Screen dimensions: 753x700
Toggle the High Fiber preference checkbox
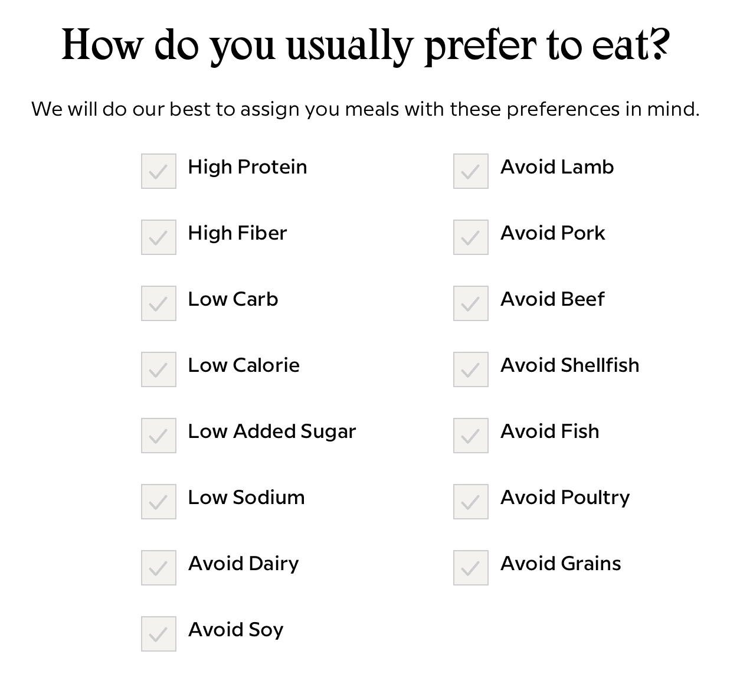point(159,237)
